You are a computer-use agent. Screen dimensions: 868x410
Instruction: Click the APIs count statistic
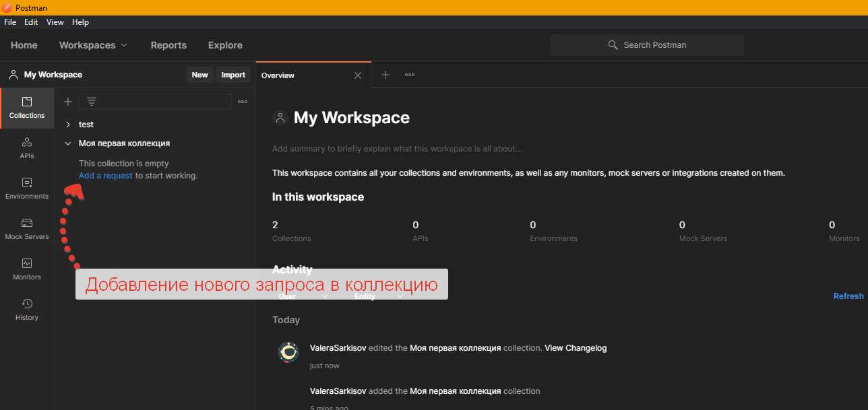[x=421, y=231]
